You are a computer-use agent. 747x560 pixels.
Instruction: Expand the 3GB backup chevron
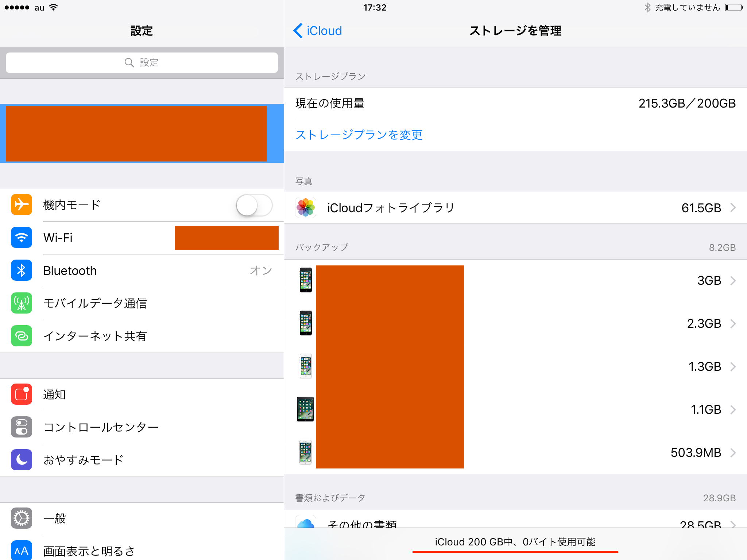733,281
